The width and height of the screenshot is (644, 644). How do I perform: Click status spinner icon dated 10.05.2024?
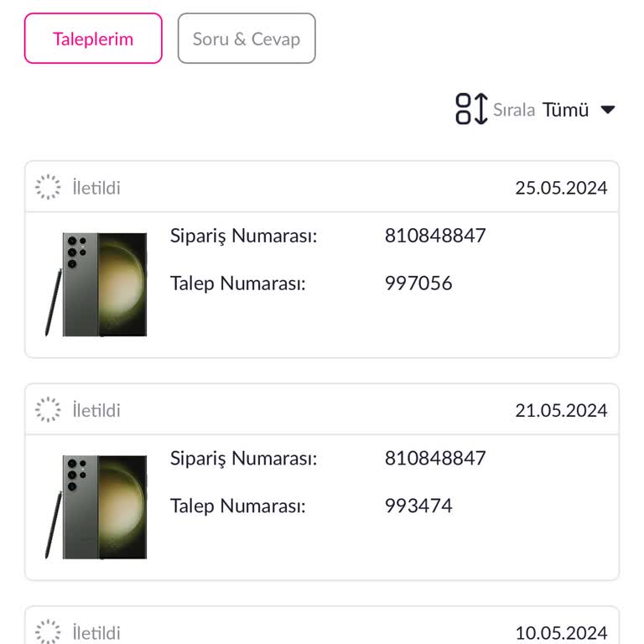[x=49, y=632]
